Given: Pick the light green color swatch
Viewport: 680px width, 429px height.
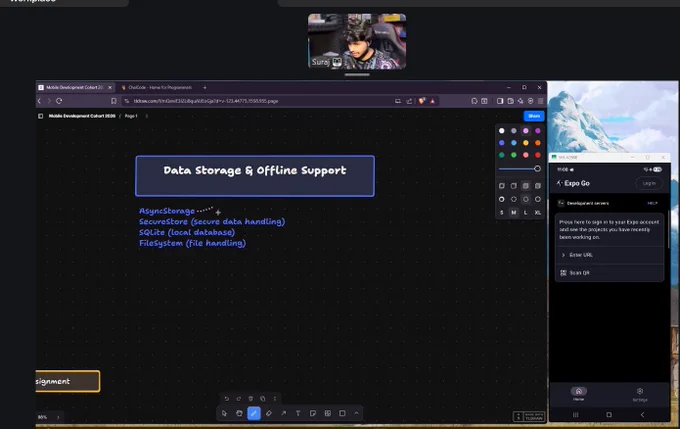Looking at the screenshot, I should pyautogui.click(x=514, y=155).
